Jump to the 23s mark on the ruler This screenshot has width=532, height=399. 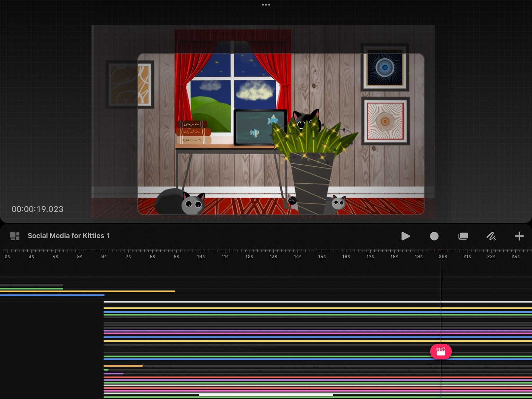[x=515, y=257]
